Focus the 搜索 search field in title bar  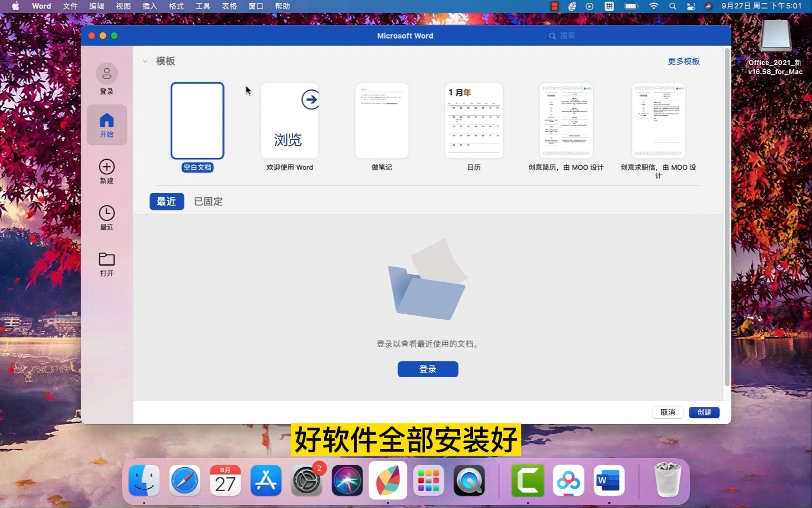point(634,36)
